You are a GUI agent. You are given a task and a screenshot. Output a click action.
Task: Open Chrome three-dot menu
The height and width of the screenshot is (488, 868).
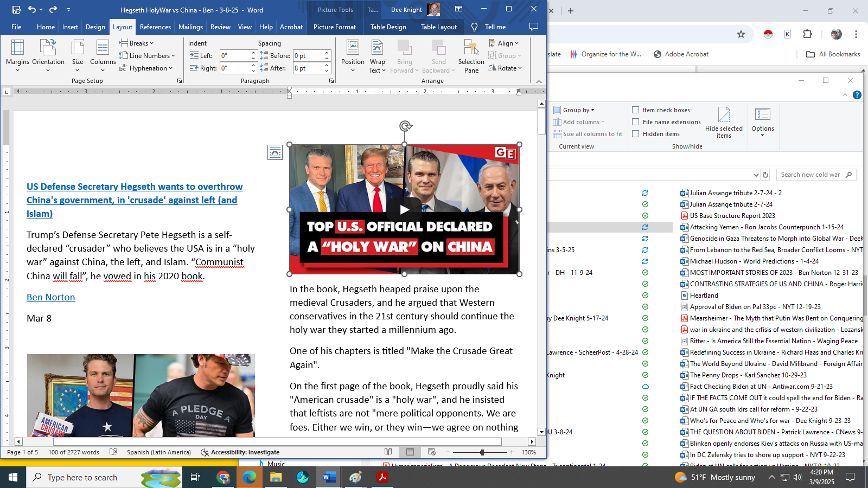point(856,34)
